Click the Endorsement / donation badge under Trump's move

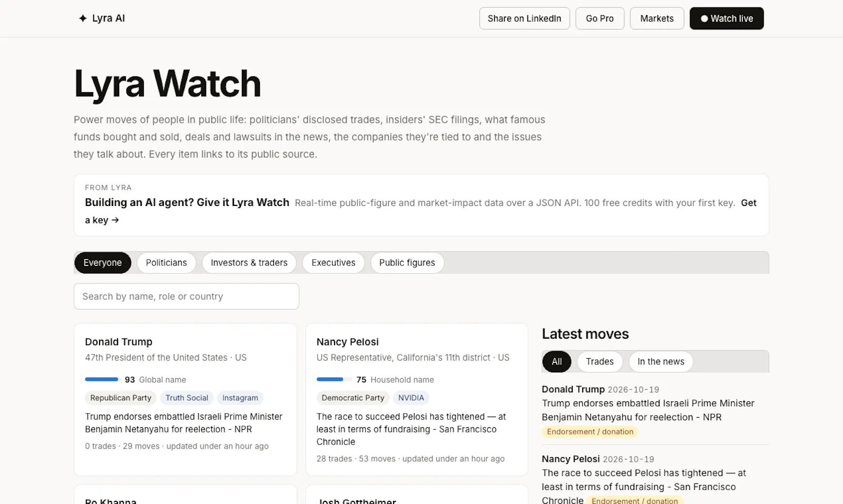point(590,432)
